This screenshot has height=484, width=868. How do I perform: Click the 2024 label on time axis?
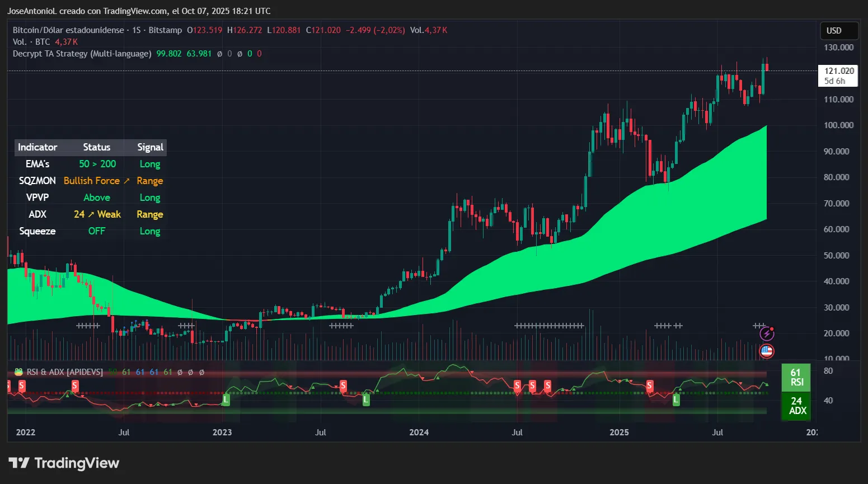click(x=419, y=432)
